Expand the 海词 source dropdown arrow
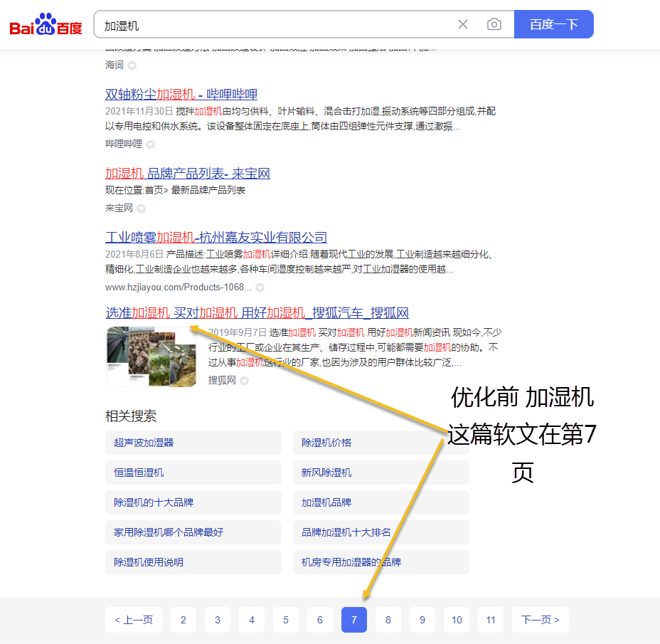This screenshot has height=644, width=660. point(132,65)
